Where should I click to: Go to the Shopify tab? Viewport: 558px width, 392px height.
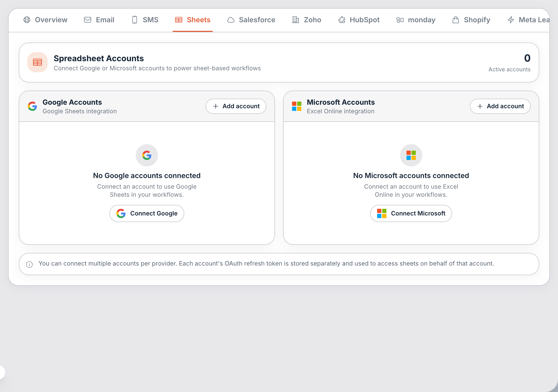click(x=471, y=20)
